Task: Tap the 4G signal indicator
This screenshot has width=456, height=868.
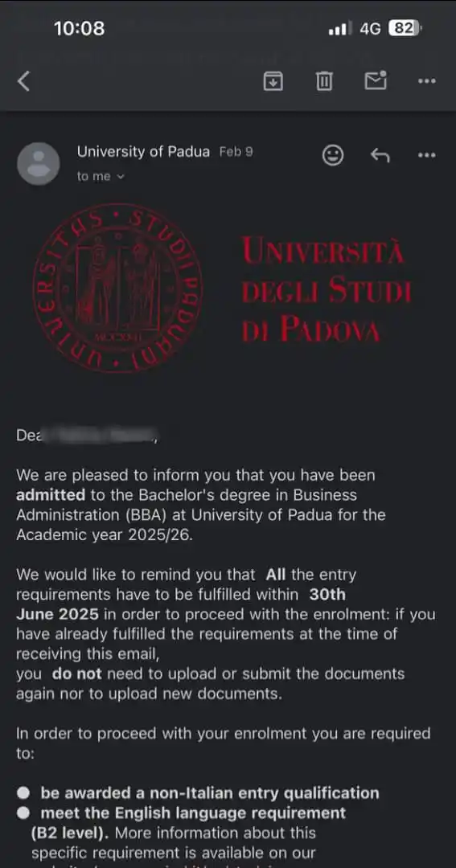Action: point(370,29)
